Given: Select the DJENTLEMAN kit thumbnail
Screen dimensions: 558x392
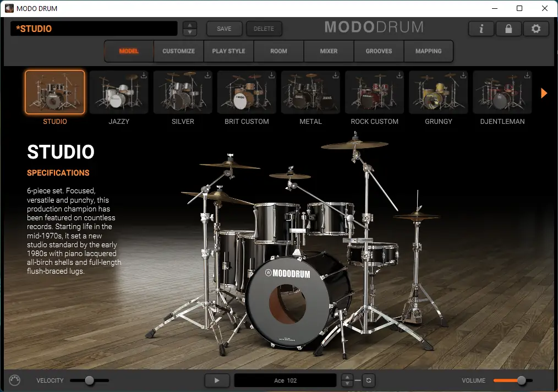Looking at the screenshot, I should pos(502,92).
